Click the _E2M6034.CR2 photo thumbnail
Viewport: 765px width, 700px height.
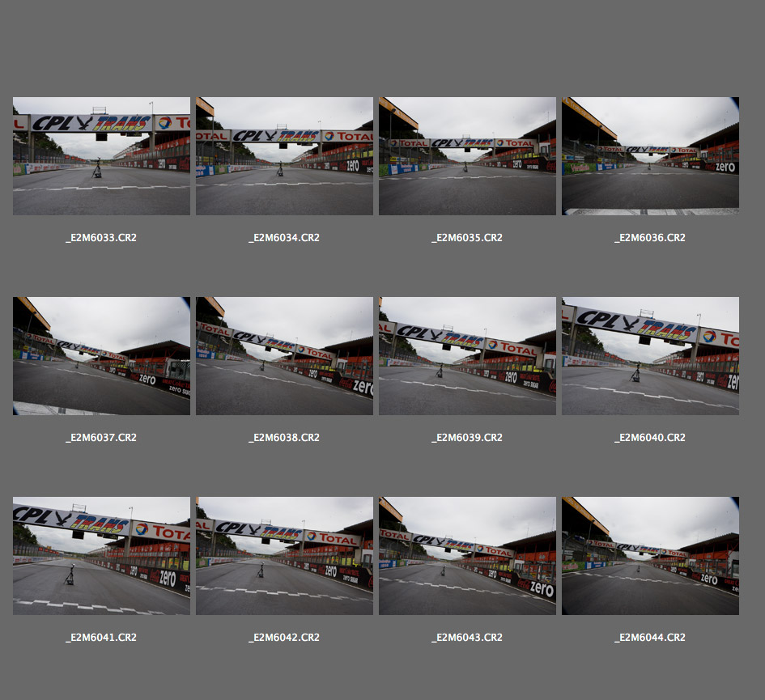(x=284, y=156)
